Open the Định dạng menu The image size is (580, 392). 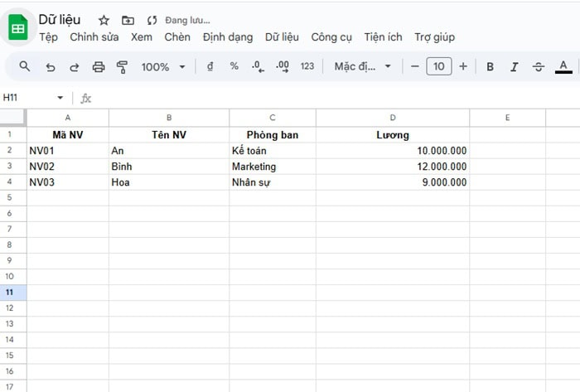tap(227, 37)
